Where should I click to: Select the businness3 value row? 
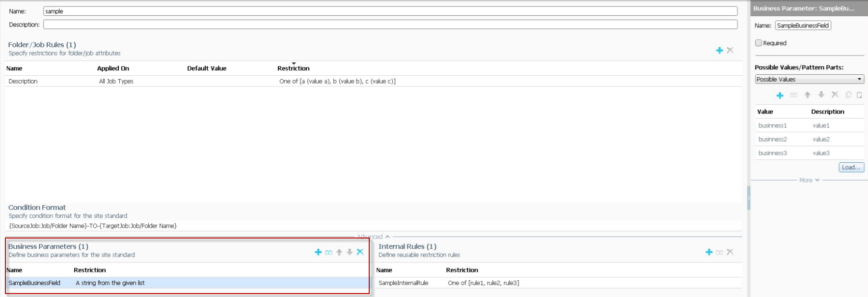point(810,153)
